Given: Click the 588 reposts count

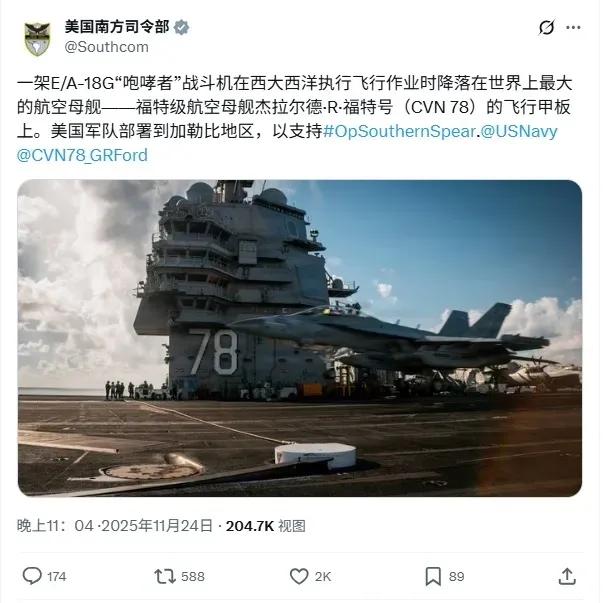Looking at the screenshot, I should coord(193,576).
